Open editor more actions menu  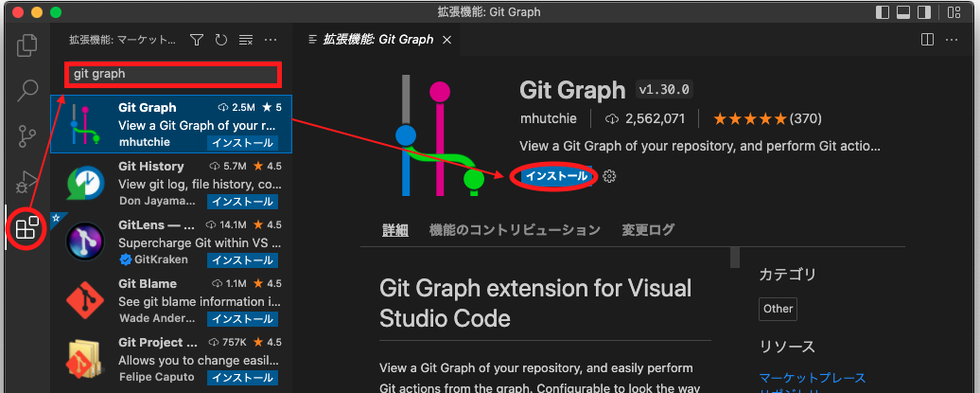tap(952, 40)
